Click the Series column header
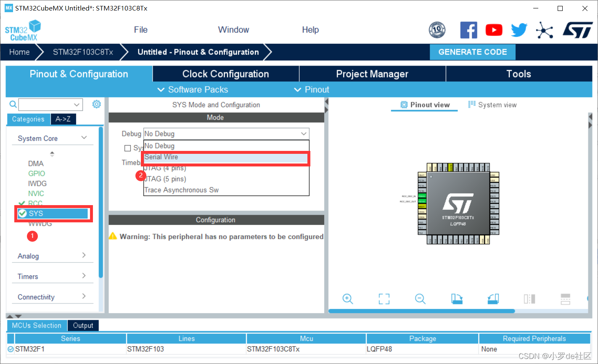The height and width of the screenshot is (364, 598). tap(70, 338)
